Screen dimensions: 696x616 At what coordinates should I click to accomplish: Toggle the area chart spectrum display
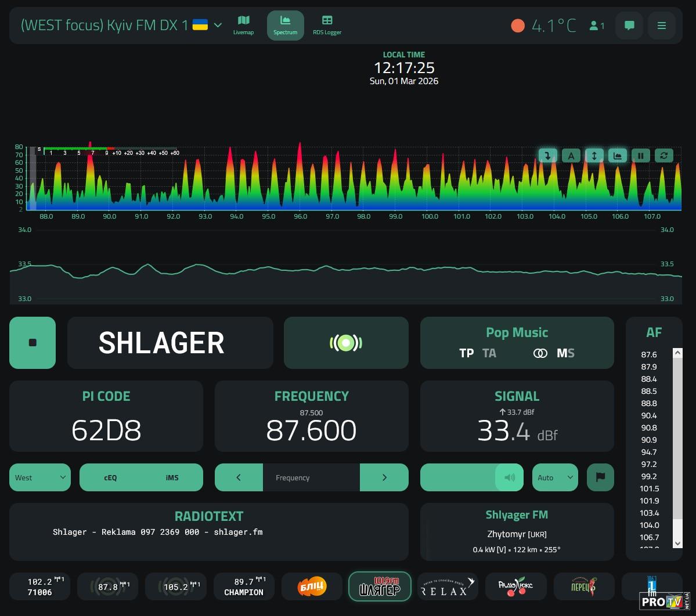(x=618, y=155)
